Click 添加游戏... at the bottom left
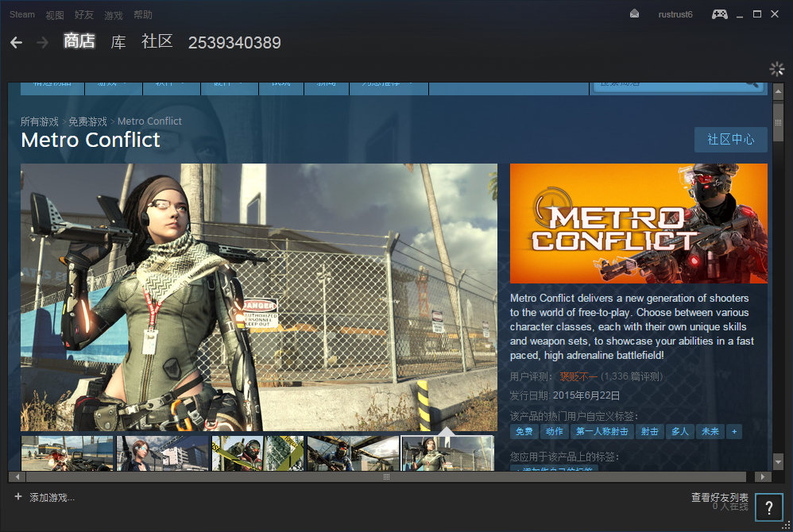The image size is (793, 532). 52,498
